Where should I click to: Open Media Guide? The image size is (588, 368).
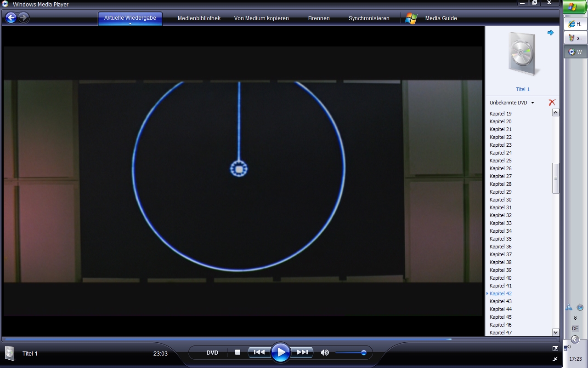[x=441, y=18]
